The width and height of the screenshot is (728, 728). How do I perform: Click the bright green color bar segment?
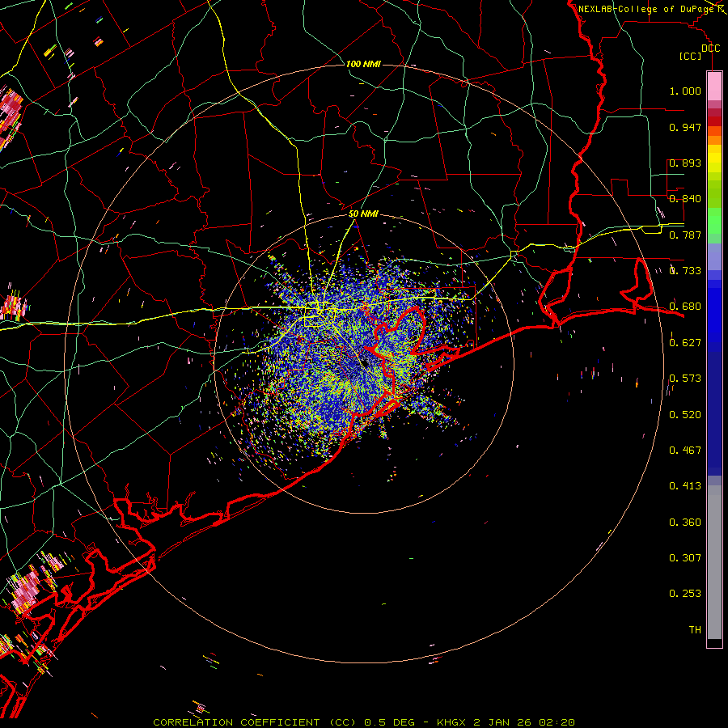point(714,221)
